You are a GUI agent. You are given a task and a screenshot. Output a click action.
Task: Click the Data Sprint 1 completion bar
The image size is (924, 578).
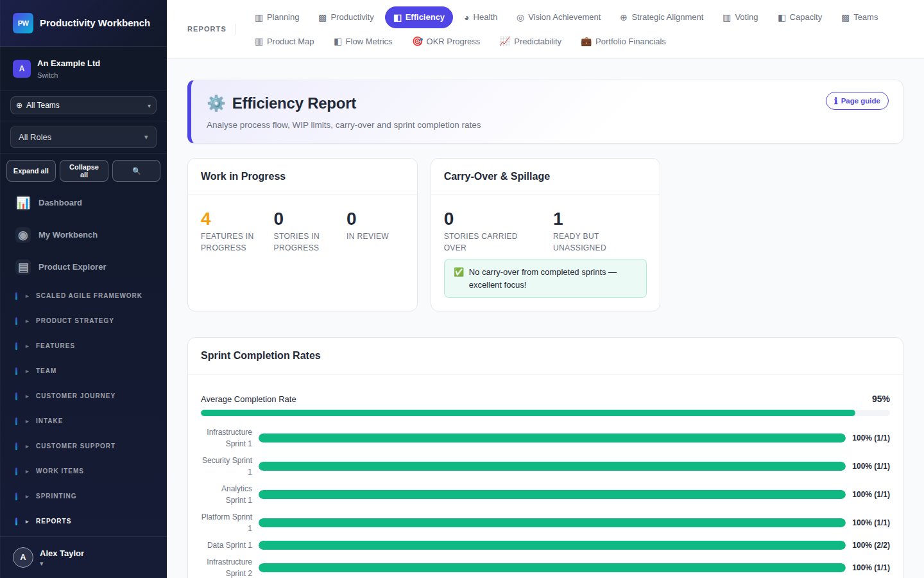552,545
